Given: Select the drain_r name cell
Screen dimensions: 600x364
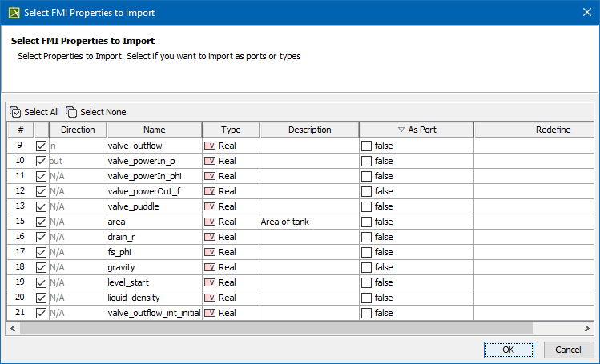Looking at the screenshot, I should pyautogui.click(x=154, y=237).
